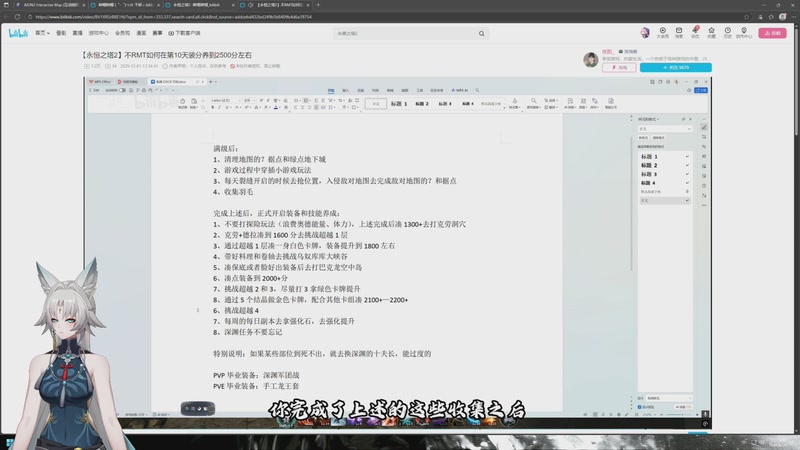Click the bilibili logo
The height and width of the screenshot is (450, 800).
coord(18,33)
